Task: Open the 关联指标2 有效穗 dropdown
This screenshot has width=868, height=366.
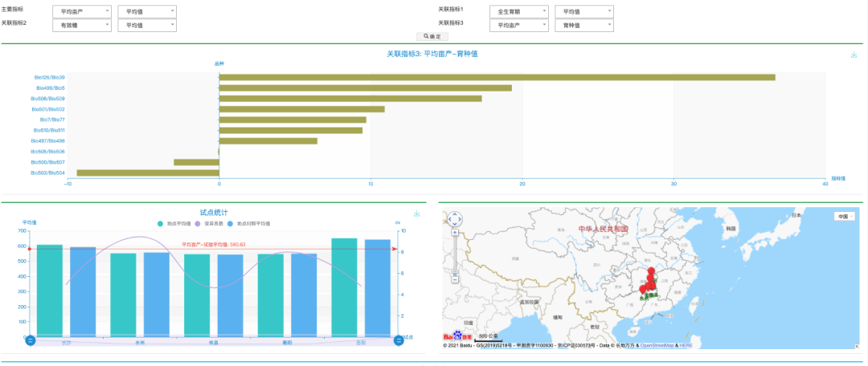Action: [82, 26]
